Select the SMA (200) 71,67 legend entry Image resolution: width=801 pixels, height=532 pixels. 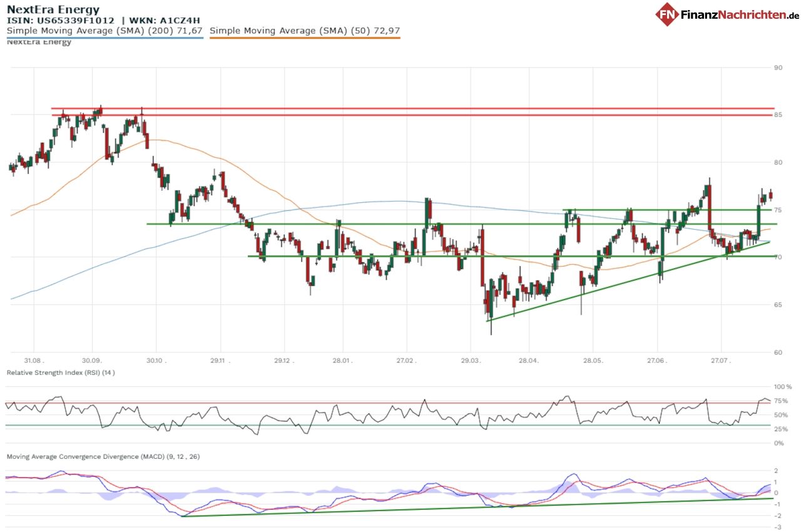105,30
